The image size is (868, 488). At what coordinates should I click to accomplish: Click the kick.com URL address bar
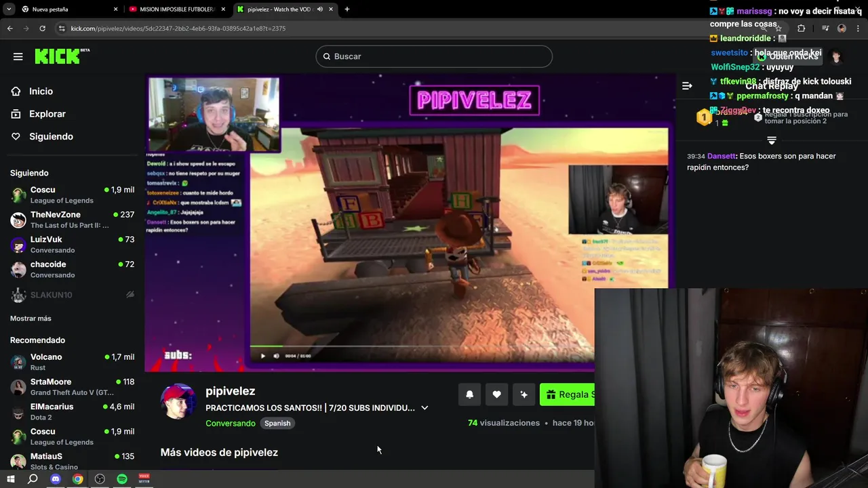click(x=407, y=28)
